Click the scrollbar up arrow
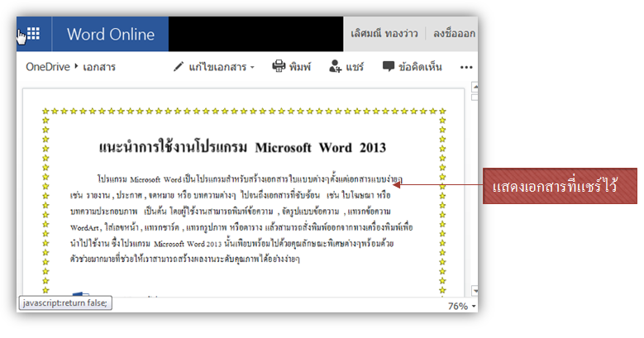The height and width of the screenshot is (338, 644). click(x=475, y=87)
